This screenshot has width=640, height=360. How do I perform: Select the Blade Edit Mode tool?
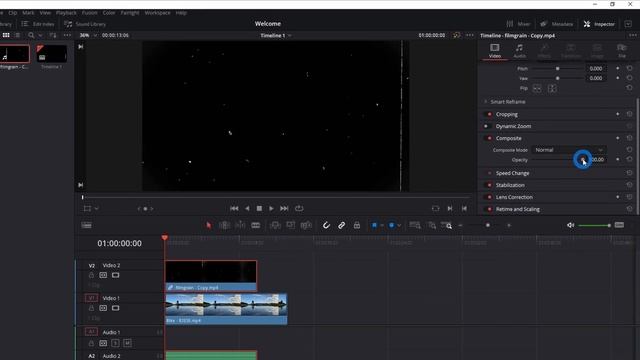pos(256,225)
